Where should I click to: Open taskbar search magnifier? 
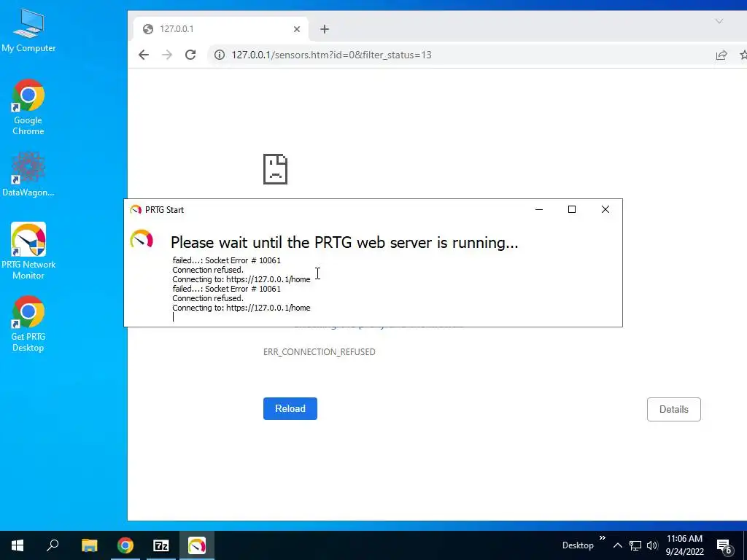53,545
